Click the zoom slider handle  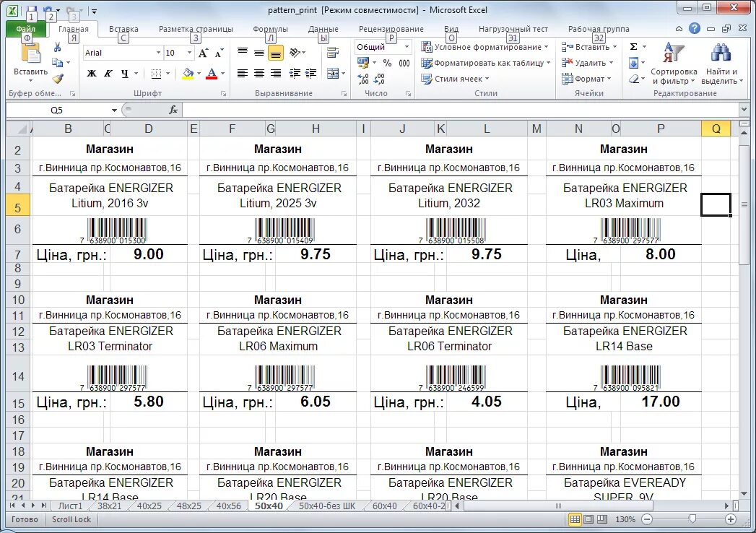click(692, 519)
